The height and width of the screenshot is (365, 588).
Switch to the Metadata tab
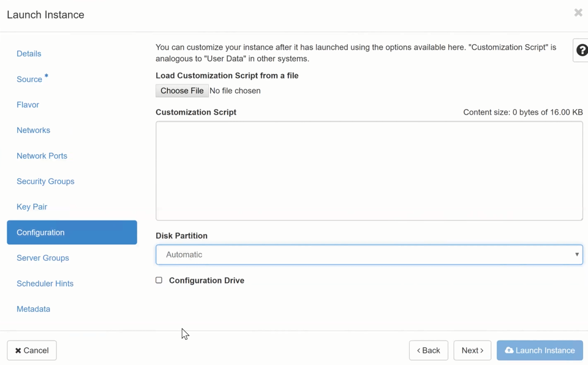click(33, 309)
